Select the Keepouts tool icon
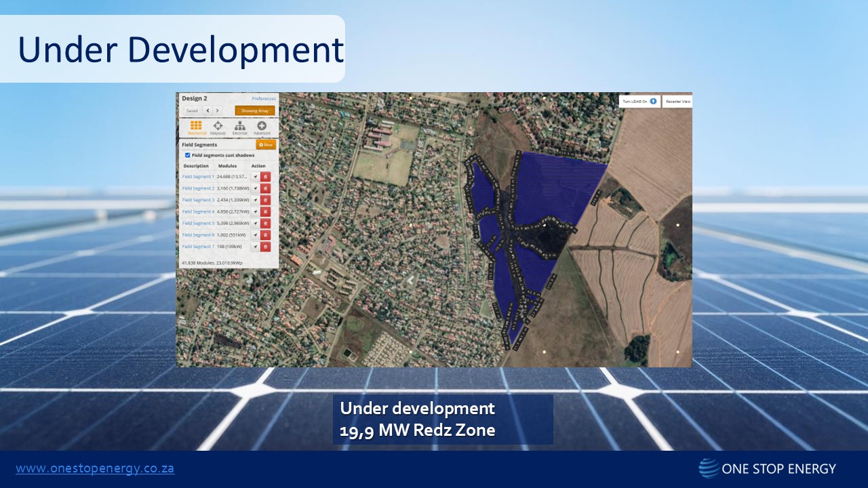 (218, 127)
